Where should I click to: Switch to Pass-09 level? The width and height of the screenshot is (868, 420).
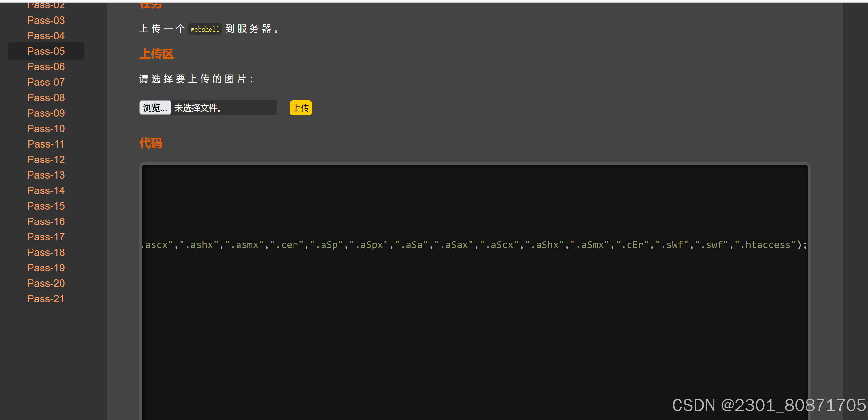coord(46,113)
